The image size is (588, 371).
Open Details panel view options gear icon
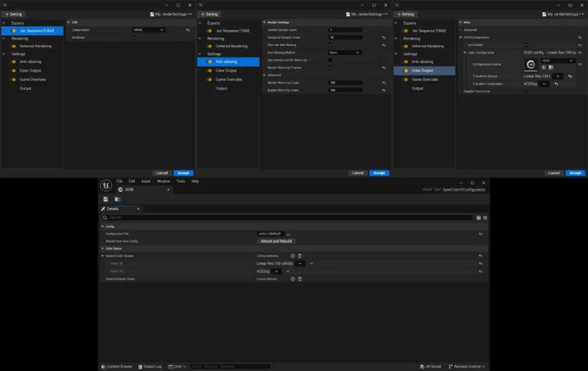485,218
